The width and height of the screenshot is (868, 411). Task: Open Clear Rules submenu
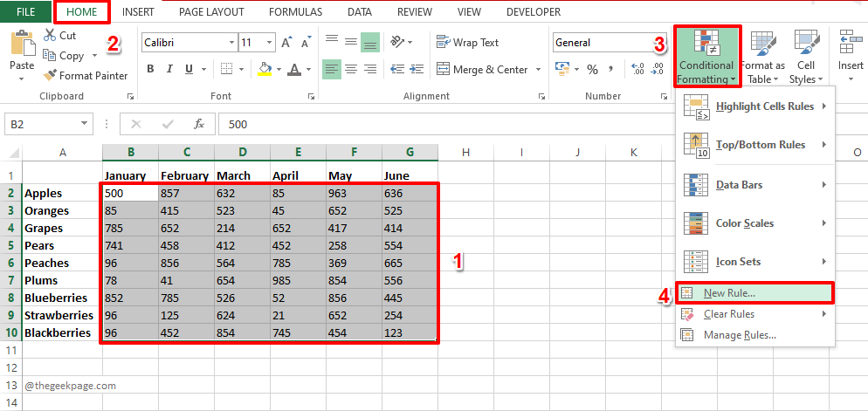[755, 314]
